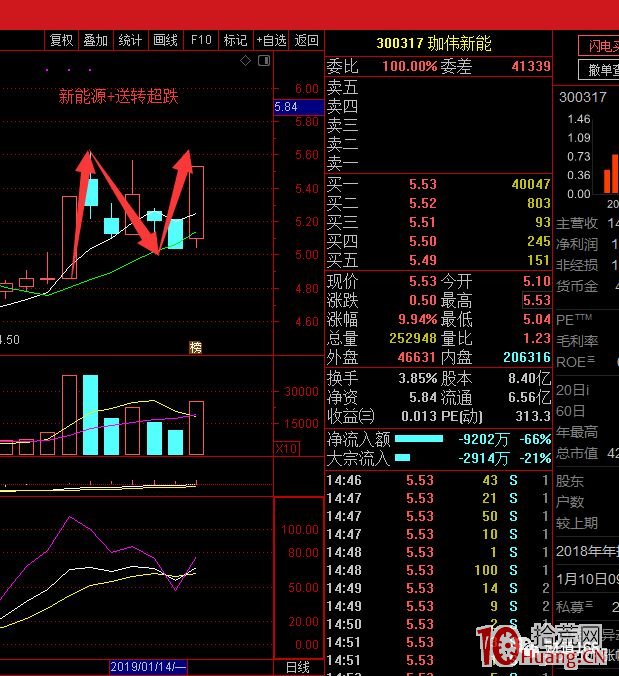Click the 内盘 206316 value

(527, 357)
